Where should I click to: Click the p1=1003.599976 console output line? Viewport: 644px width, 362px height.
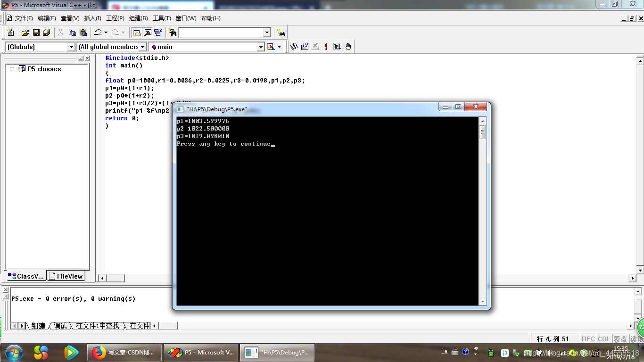tap(203, 121)
